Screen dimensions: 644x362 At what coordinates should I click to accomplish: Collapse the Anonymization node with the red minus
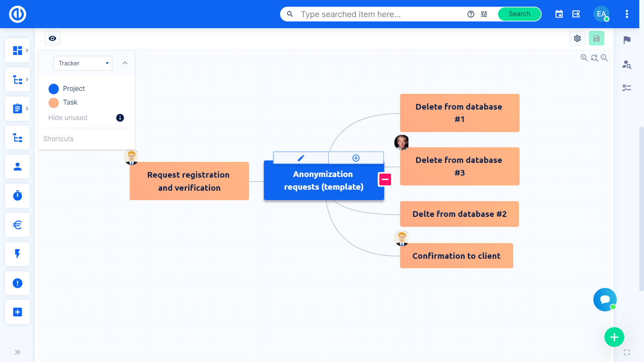[385, 179]
